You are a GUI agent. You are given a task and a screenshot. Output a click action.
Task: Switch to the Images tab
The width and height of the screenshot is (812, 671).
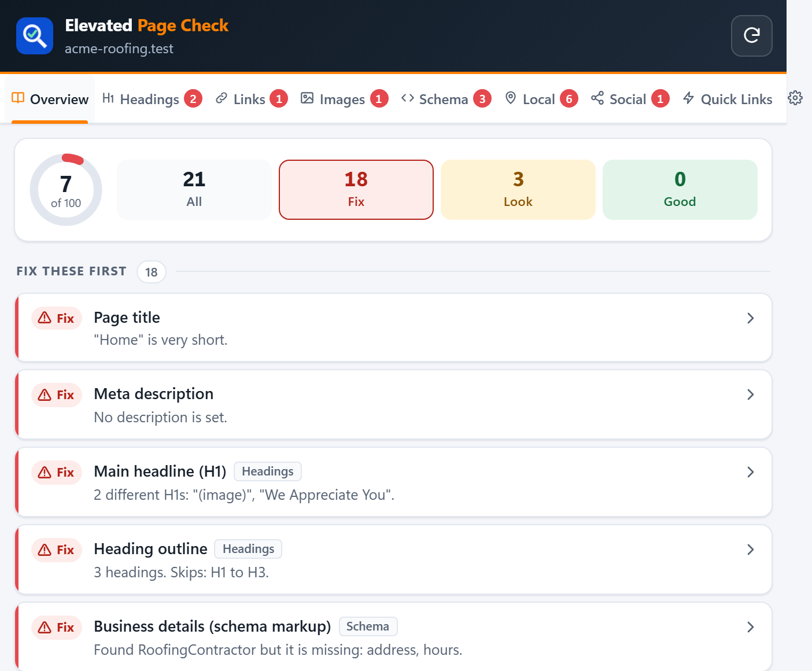(344, 99)
